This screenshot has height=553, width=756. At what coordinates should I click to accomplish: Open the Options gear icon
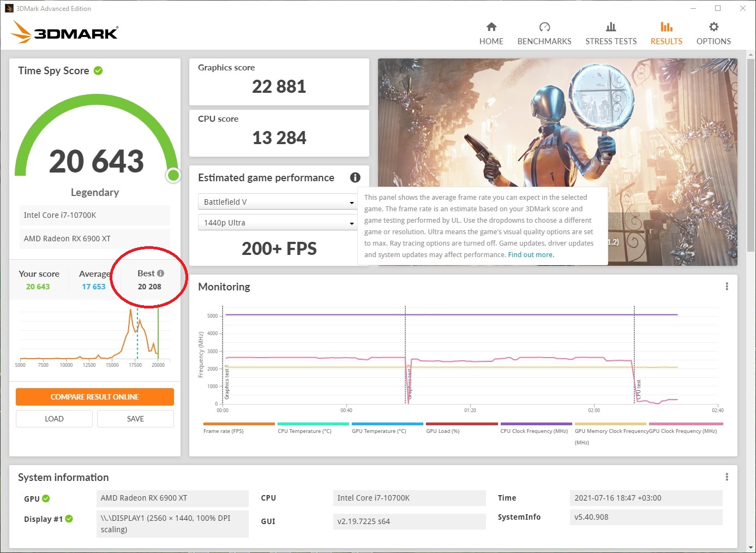(x=713, y=27)
